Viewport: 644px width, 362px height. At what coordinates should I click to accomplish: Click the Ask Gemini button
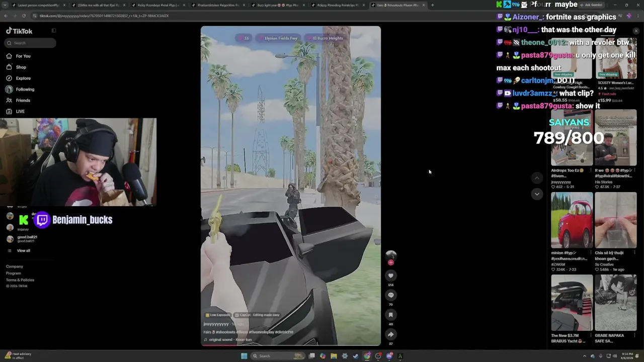click(x=592, y=5)
